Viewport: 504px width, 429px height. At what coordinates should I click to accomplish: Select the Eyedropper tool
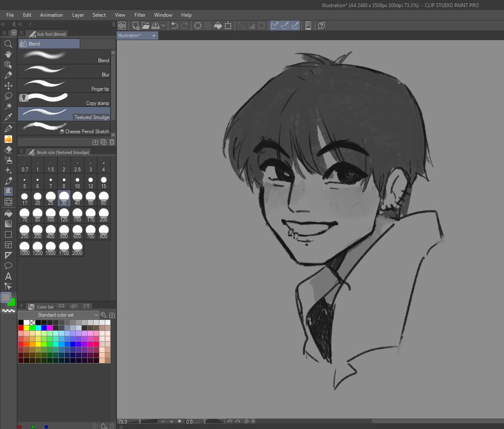pos(8,117)
